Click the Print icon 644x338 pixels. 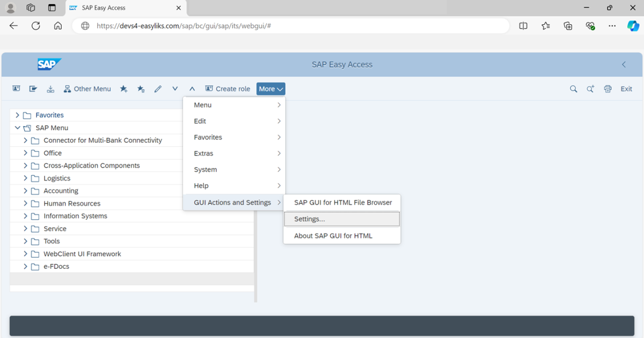coord(608,89)
